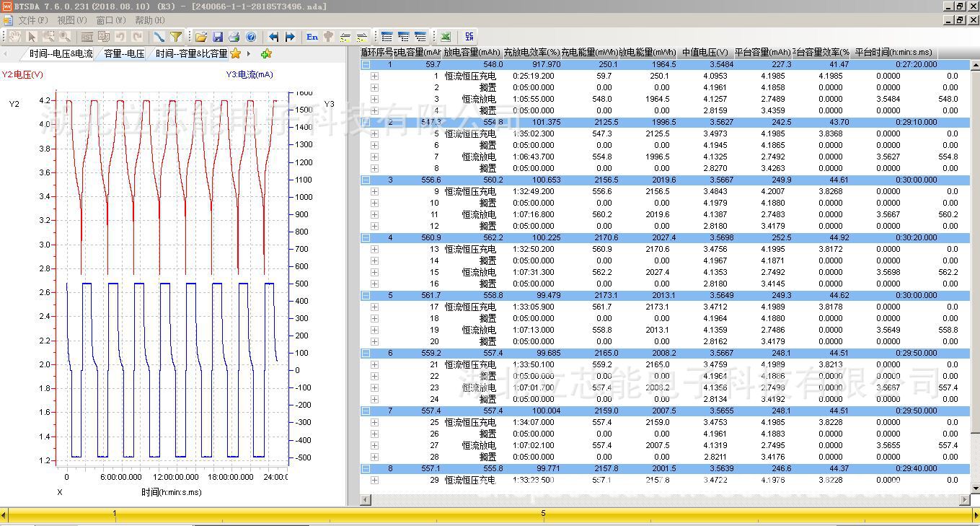Image resolution: width=980 pixels, height=526 pixels.
Task: Expand step 13 恒流恒压充电 row
Action: click(x=374, y=249)
